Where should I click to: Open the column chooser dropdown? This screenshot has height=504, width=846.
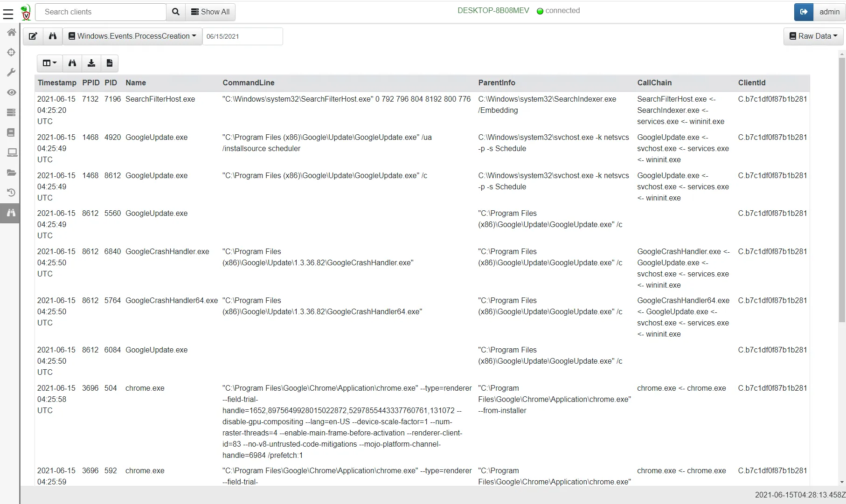49,63
